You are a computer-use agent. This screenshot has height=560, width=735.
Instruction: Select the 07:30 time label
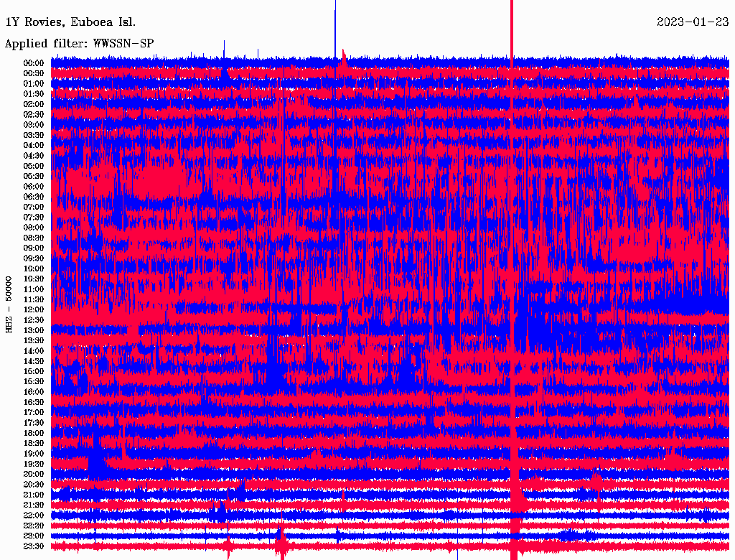pyautogui.click(x=34, y=217)
